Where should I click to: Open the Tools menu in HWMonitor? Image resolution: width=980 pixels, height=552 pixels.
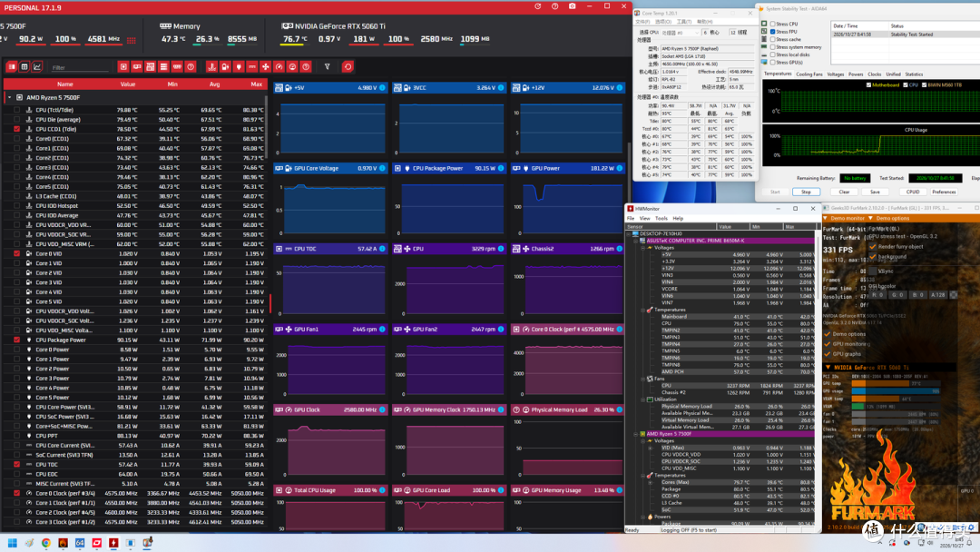click(661, 218)
